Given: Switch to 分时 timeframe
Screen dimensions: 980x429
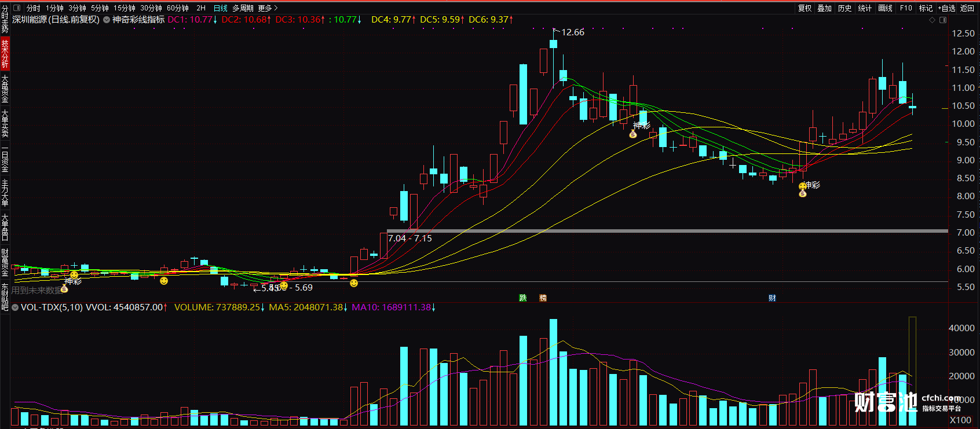Looking at the screenshot, I should click(34, 8).
